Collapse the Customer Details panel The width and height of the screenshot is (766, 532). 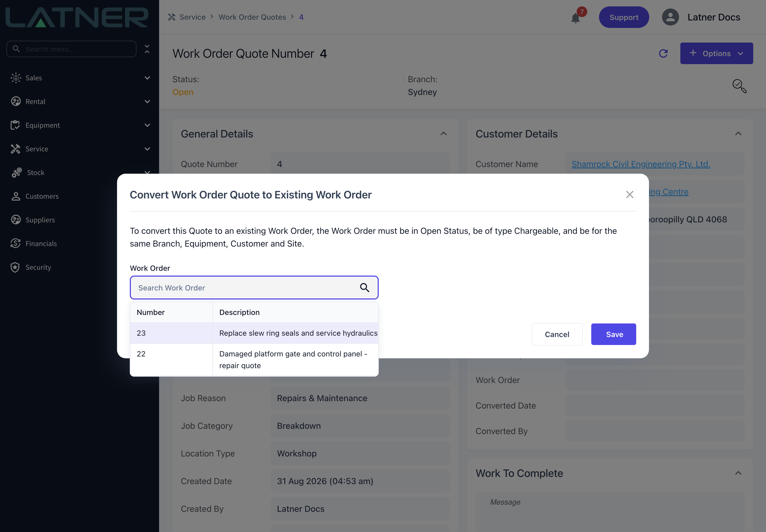coord(738,134)
